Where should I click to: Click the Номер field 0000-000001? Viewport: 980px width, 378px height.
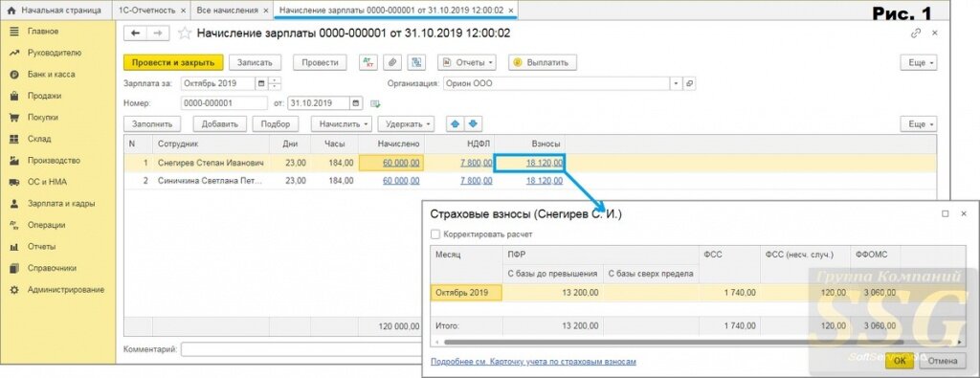(224, 103)
